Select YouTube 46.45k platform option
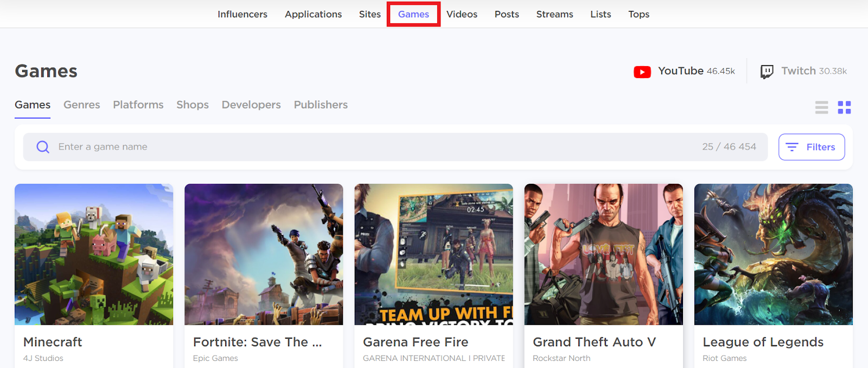This screenshot has height=368, width=868. (684, 71)
